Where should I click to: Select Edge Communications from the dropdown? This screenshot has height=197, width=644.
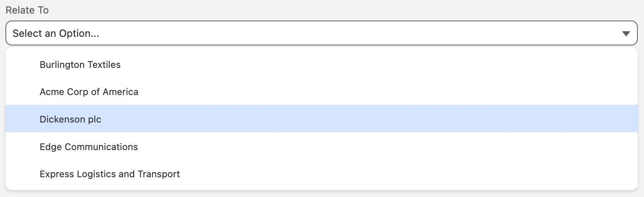click(89, 147)
